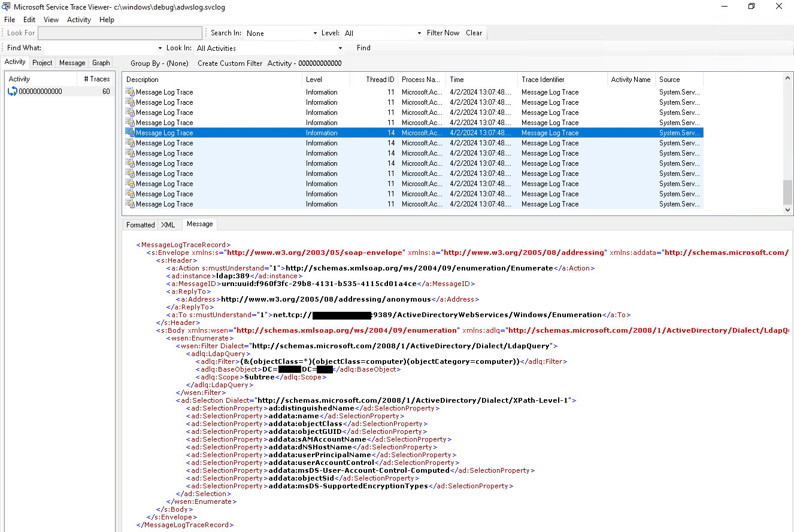Viewport: 794px width, 532px height.
Task: Click the Message Log Trace icon on the bottom row
Action: pyautogui.click(x=129, y=203)
